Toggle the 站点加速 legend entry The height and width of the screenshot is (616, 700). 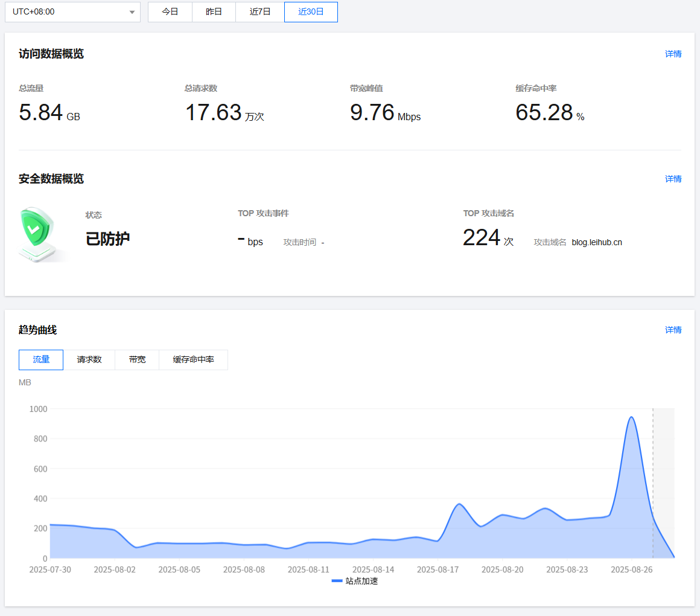pyautogui.click(x=355, y=581)
